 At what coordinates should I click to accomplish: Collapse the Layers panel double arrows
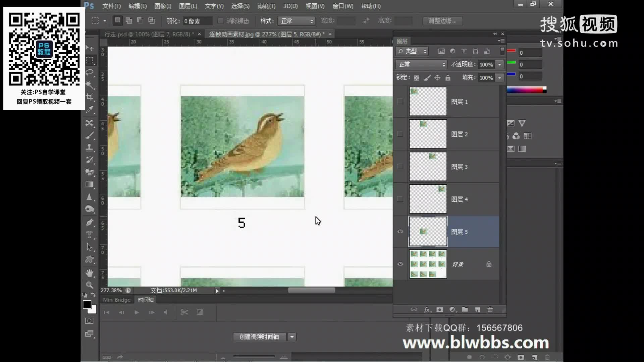pyautogui.click(x=495, y=34)
